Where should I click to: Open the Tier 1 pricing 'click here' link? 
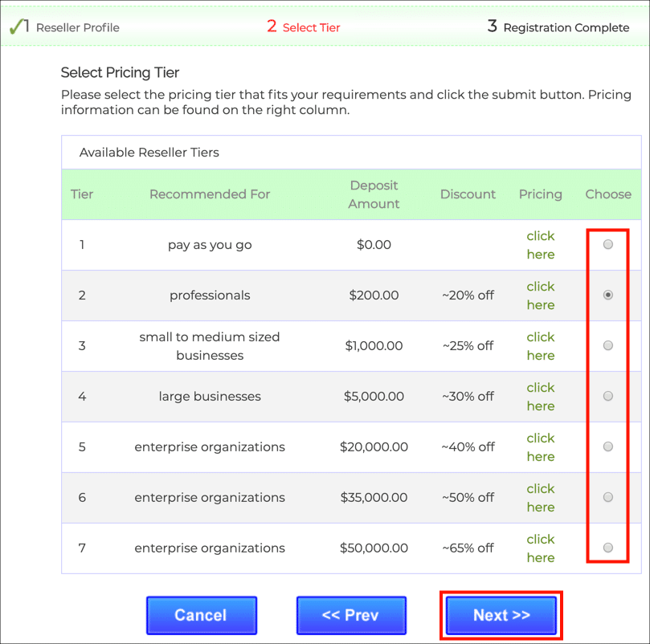tap(540, 245)
